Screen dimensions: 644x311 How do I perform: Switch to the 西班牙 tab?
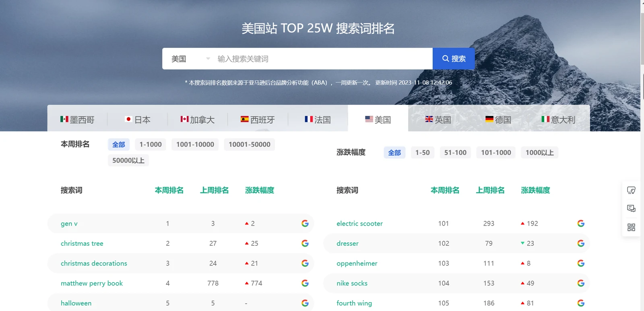[258, 119]
